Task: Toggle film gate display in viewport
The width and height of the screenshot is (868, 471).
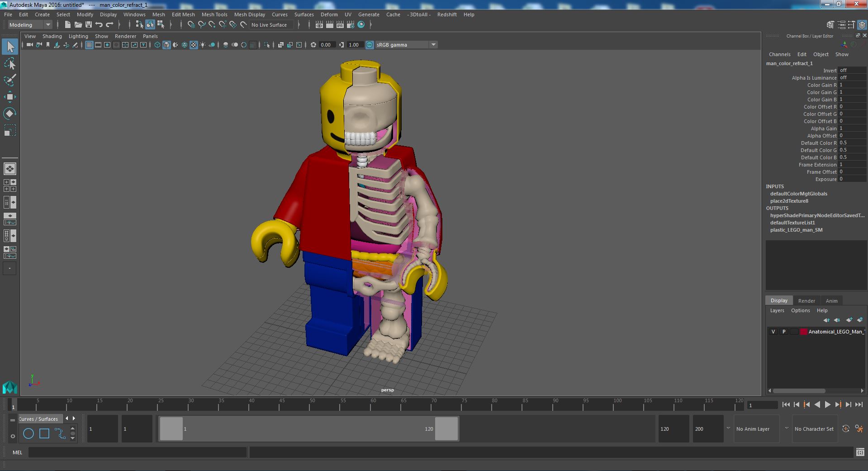Action: pyautogui.click(x=98, y=45)
